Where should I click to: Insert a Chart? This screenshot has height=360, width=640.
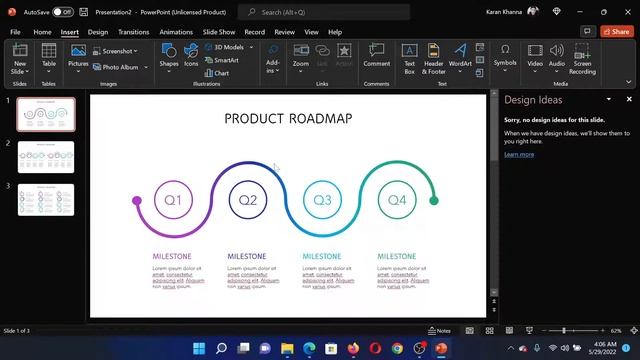(217, 73)
